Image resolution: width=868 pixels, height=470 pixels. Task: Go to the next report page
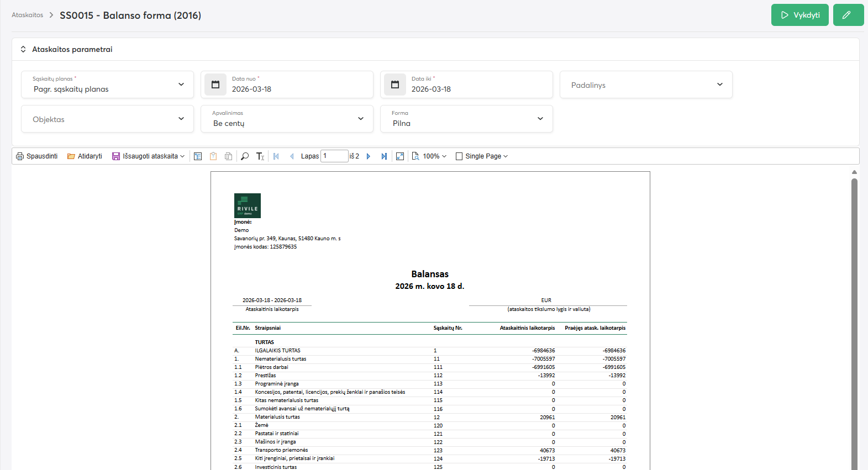coord(369,156)
